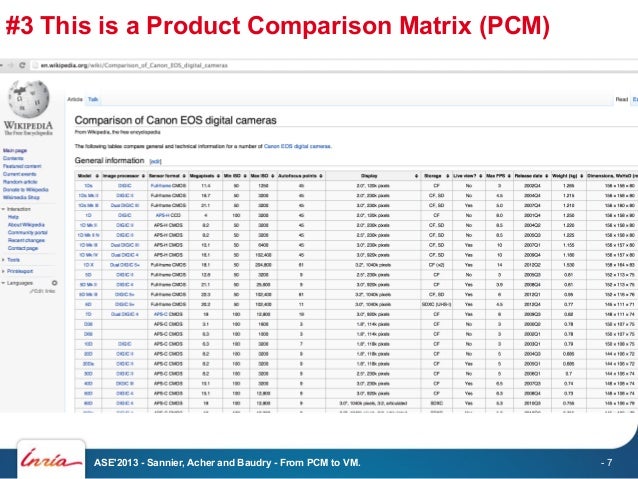Sort table by Weight (kg) column arrows
638x479 pixels.
[582, 176]
